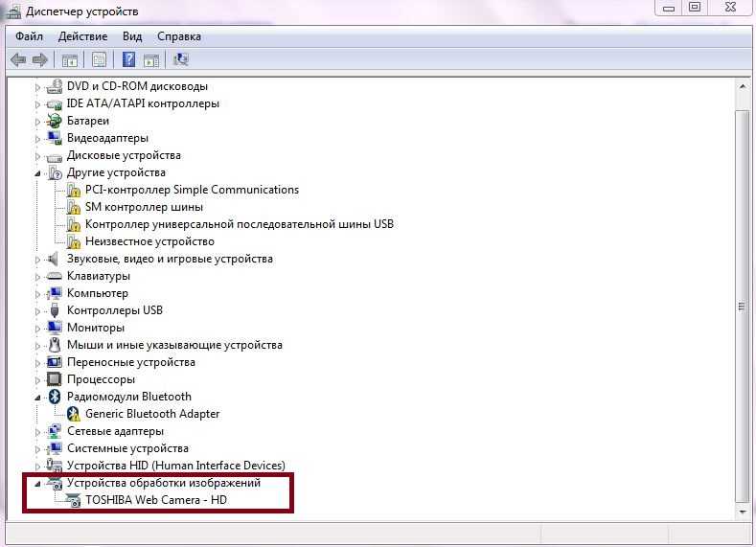
Task: Click the action pane toolbar icon
Action: click(151, 60)
